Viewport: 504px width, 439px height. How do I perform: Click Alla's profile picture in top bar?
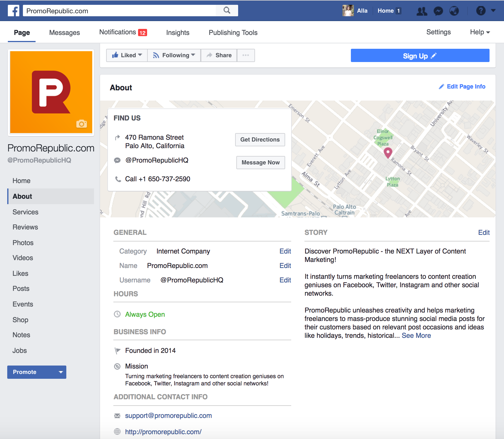point(348,11)
